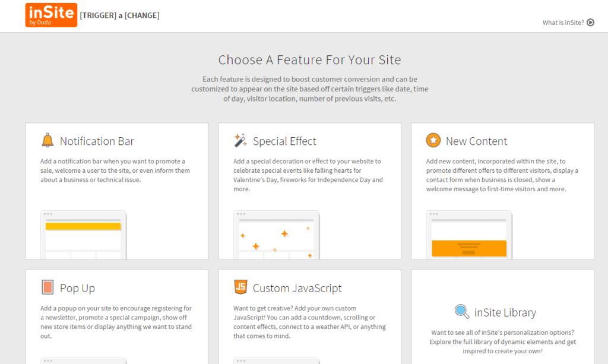Click the Custom JavaScript JS shield icon
Screen dimensions: 608x364
point(240,287)
